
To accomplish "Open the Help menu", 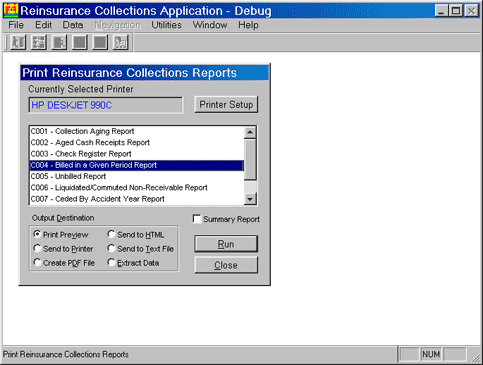I will 248,25.
